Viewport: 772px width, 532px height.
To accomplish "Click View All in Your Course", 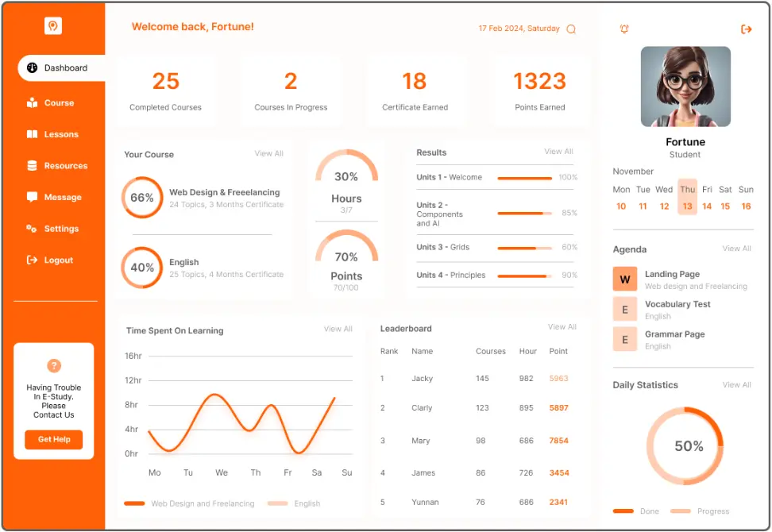I will pos(268,154).
